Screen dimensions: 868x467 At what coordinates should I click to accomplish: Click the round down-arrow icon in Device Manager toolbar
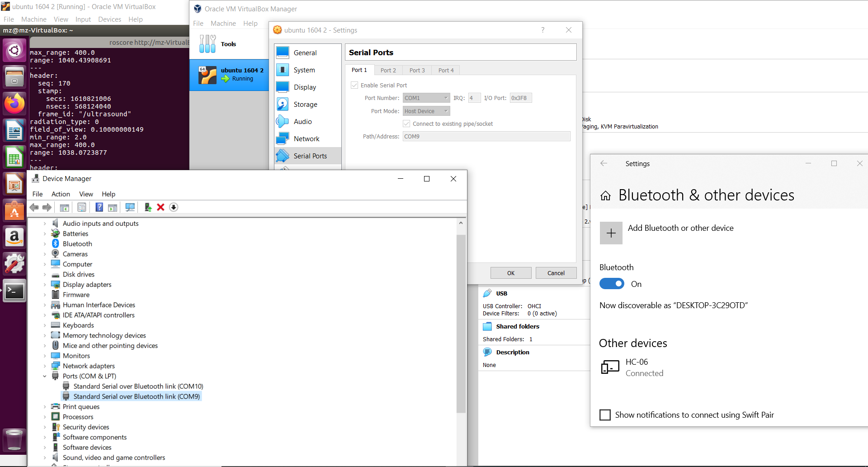click(x=174, y=207)
